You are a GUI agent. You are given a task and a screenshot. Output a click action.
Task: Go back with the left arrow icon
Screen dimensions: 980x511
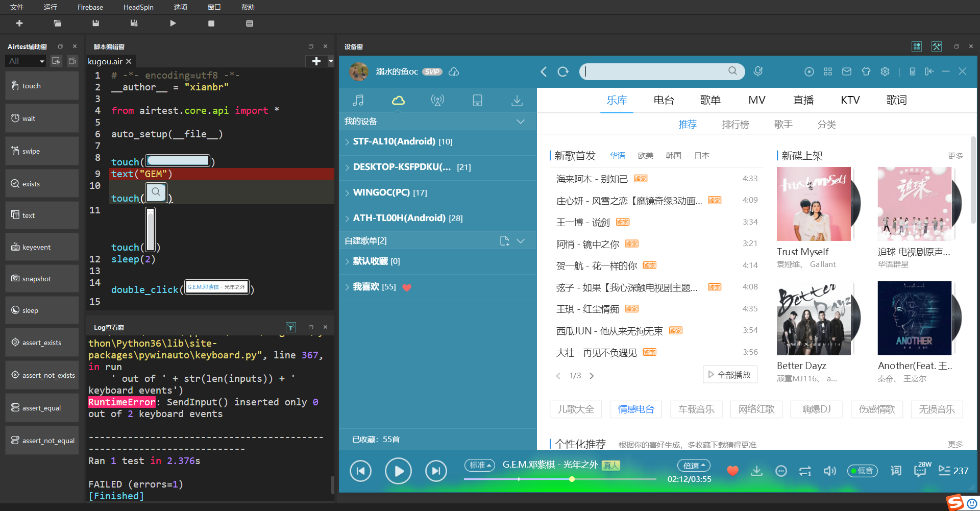coord(544,71)
